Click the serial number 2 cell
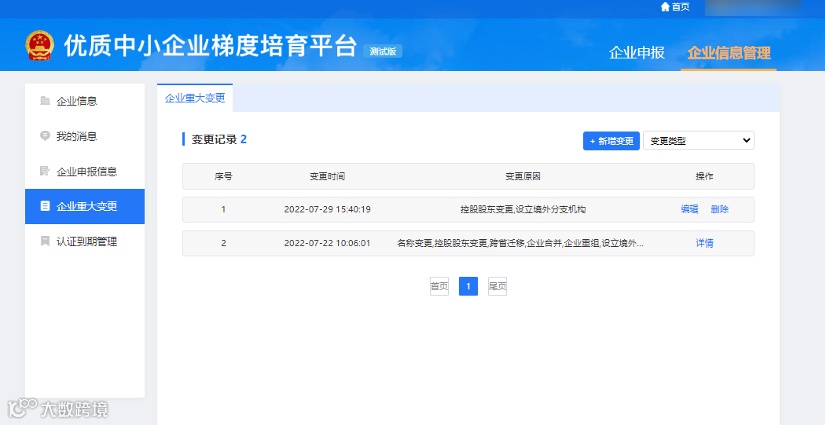Viewport: 825px width, 425px height. [223, 243]
